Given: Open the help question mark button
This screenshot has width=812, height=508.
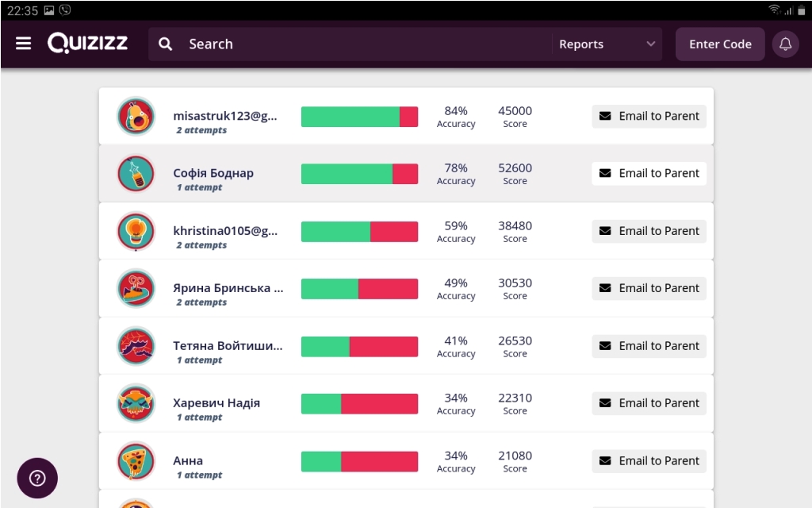Looking at the screenshot, I should point(37,478).
